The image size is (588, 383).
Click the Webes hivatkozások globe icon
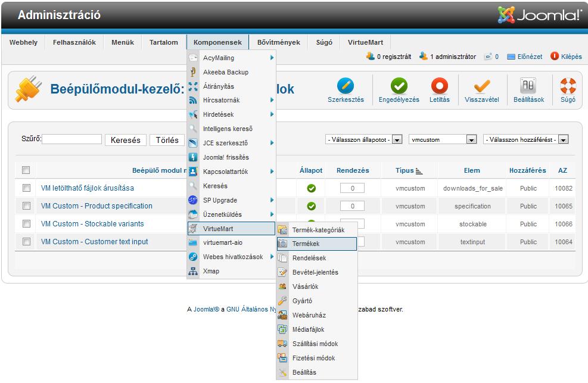193,257
